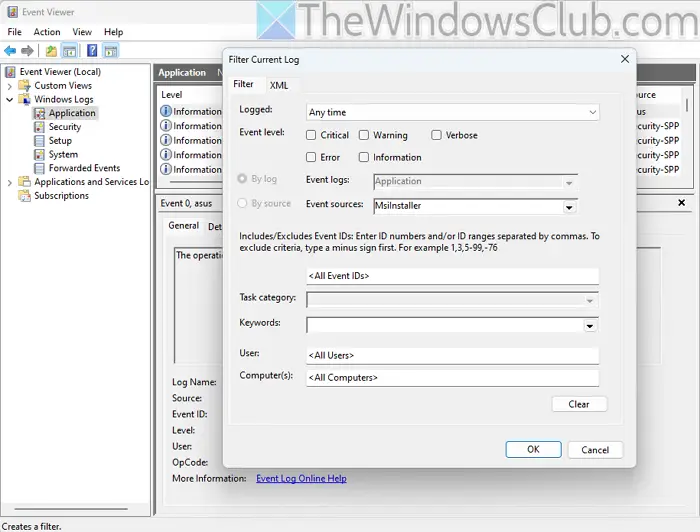This screenshot has height=532, width=700.
Task: Open the Event sources dropdown arrow
Action: (x=569, y=207)
